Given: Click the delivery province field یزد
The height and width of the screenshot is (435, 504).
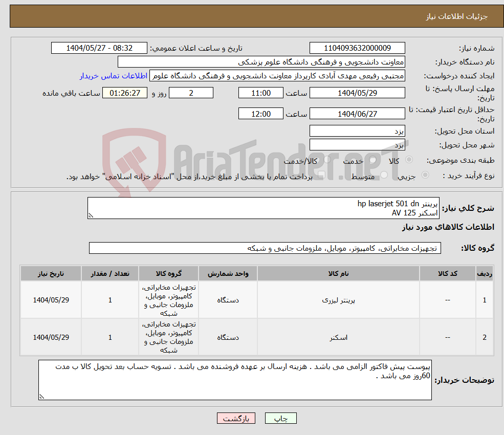Looking at the screenshot, I should 357,131.
